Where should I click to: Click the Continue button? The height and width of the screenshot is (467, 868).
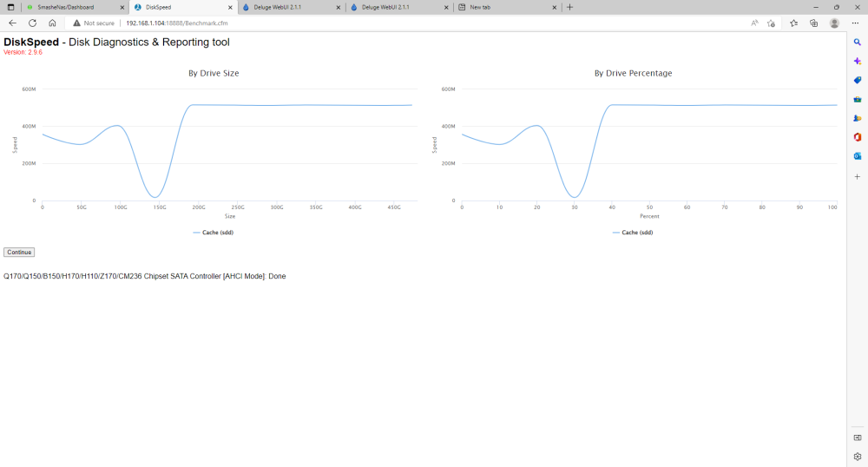[19, 253]
